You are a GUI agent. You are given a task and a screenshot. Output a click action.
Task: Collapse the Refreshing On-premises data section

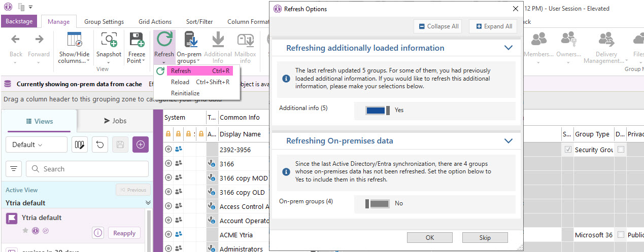pyautogui.click(x=509, y=141)
